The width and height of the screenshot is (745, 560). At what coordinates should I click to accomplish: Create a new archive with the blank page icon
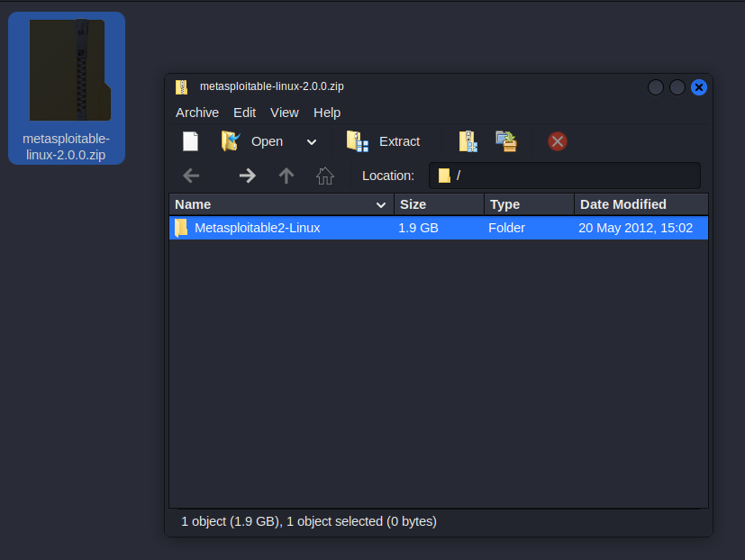tap(190, 141)
